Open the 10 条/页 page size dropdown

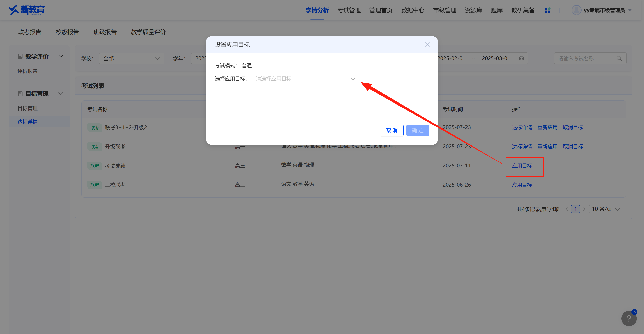[x=606, y=209]
